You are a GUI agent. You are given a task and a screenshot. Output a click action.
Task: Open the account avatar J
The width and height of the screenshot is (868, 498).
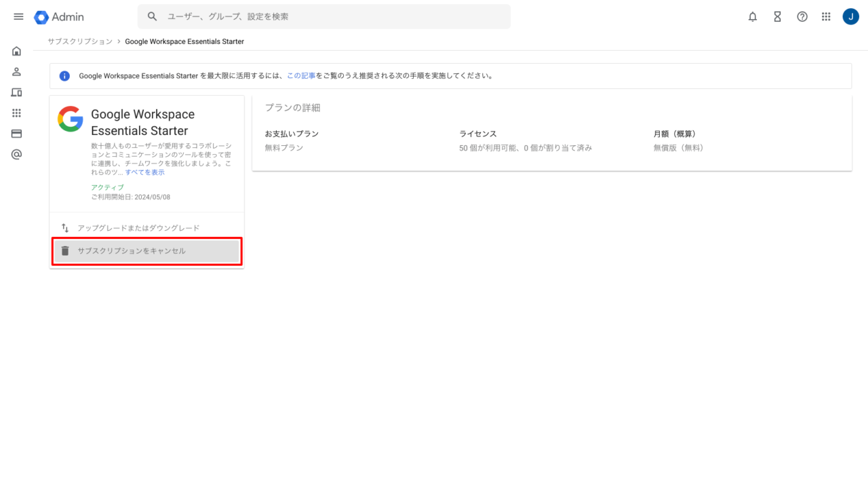pyautogui.click(x=850, y=17)
